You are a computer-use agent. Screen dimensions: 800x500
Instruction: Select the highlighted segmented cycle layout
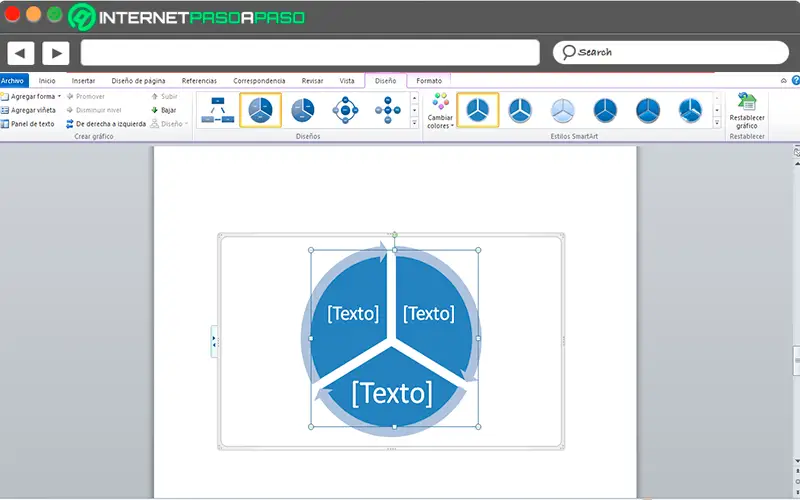tap(260, 110)
